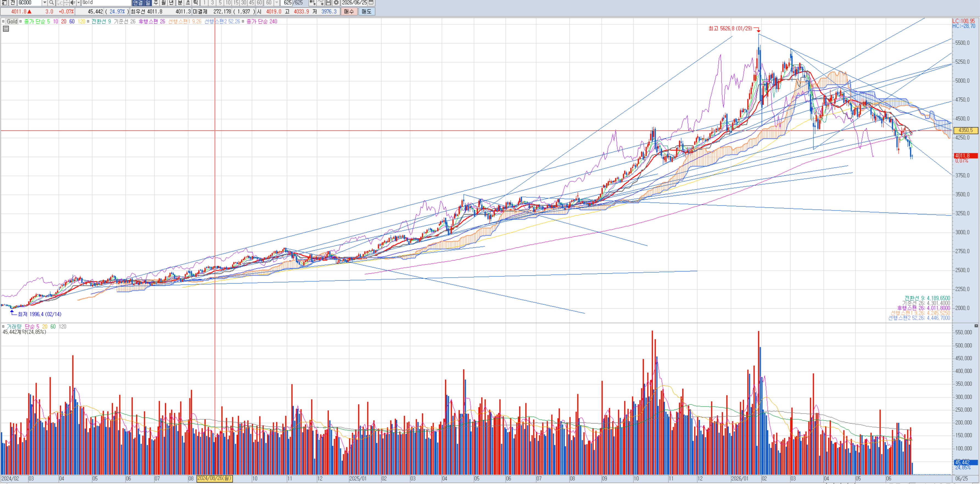Image resolution: width=980 pixels, height=484 pixels.
Task: Select the 월 monthly period button
Action: 164,3
